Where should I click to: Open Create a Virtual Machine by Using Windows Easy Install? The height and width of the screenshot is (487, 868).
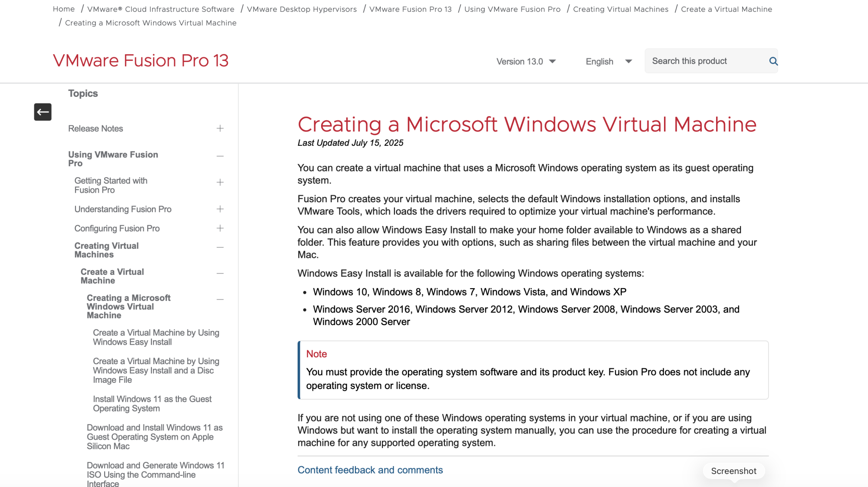click(x=156, y=337)
